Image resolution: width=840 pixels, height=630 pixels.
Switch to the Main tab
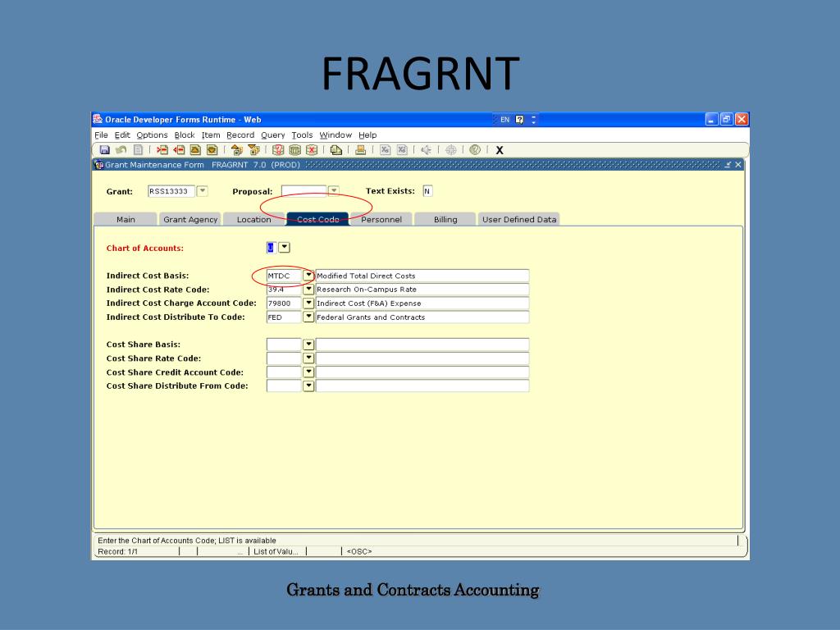[x=126, y=219]
